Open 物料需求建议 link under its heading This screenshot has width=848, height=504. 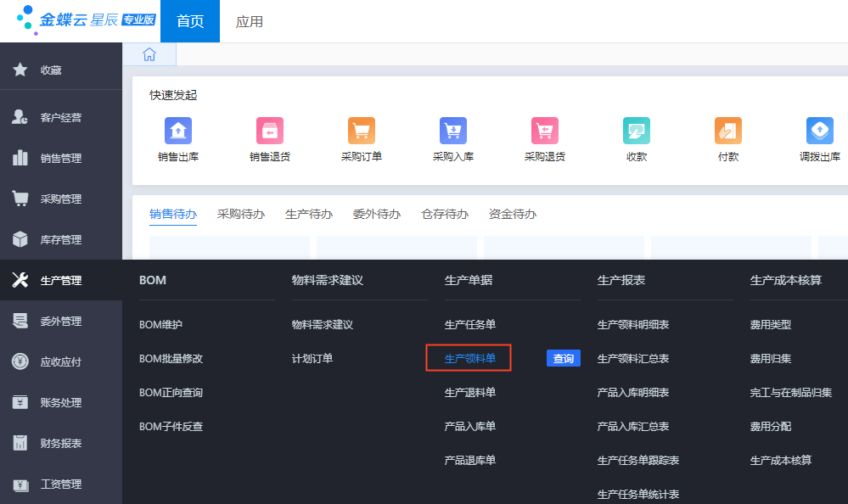coord(323,324)
